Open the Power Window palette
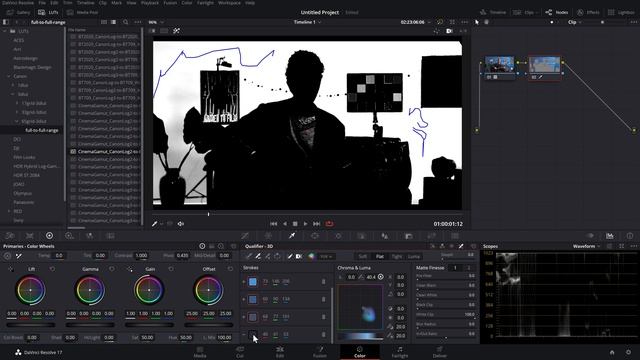Image resolution: width=640 pixels, height=360 pixels. pyautogui.click(x=315, y=236)
